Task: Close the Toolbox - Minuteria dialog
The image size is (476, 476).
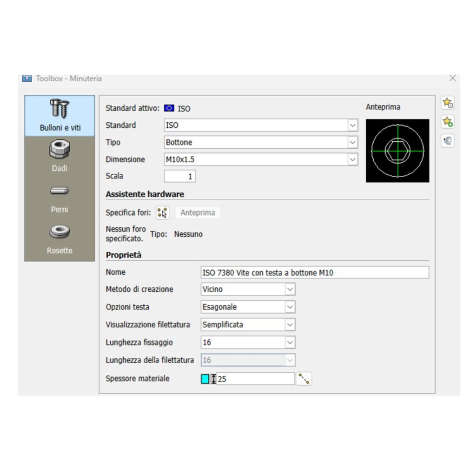Action: (x=453, y=78)
